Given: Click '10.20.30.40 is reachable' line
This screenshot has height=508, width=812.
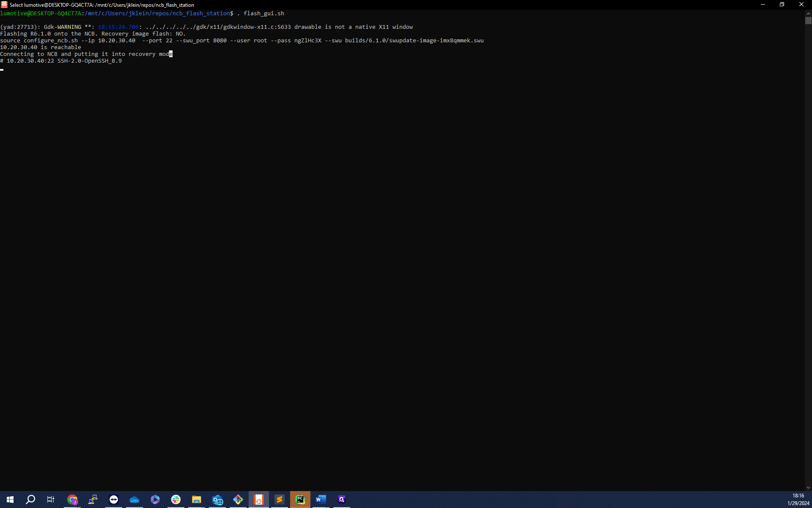Looking at the screenshot, I should [x=41, y=47].
